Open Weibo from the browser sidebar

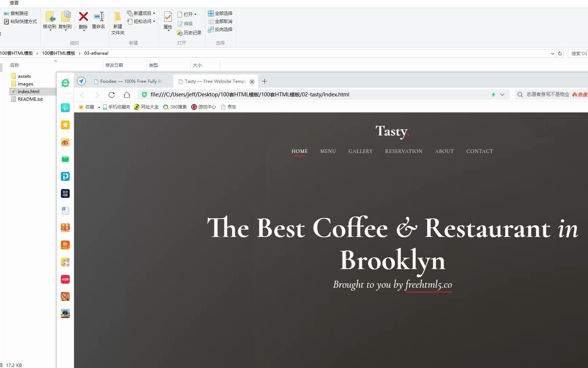point(65,142)
